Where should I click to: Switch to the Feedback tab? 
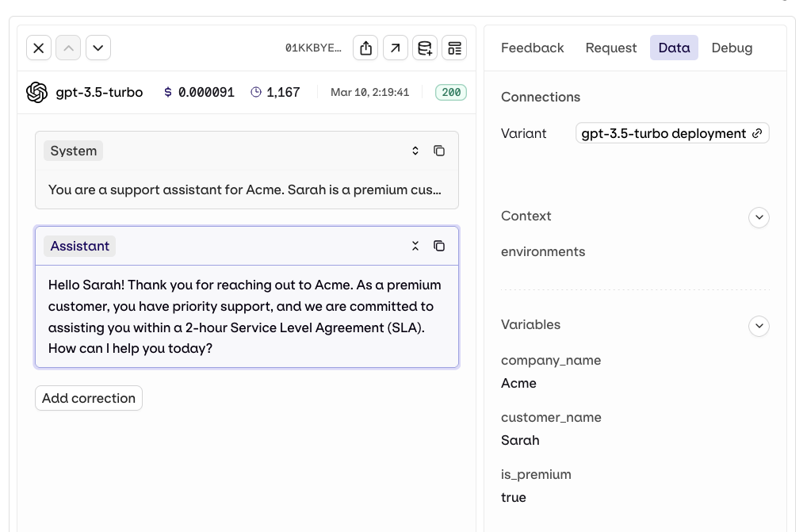[x=532, y=48]
